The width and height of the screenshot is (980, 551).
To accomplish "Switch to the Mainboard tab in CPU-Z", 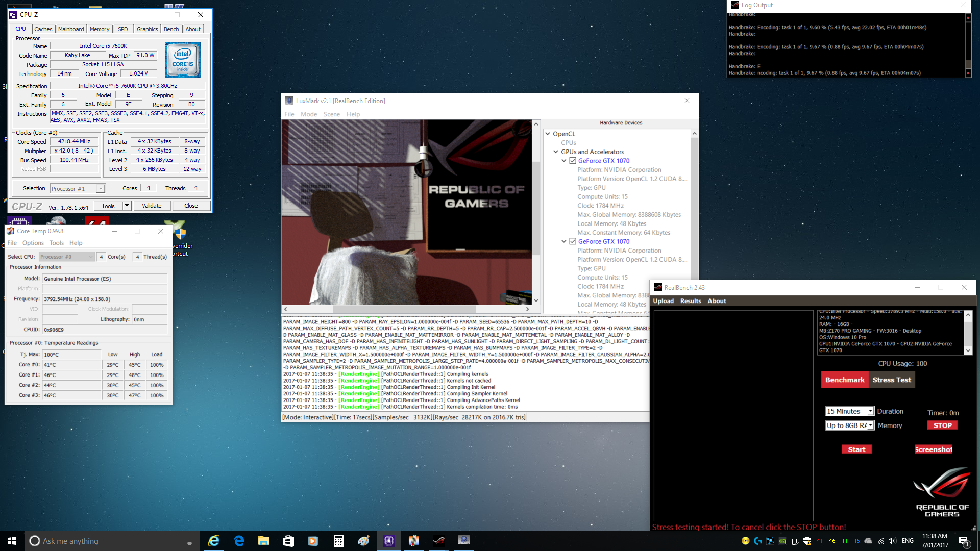I will pos(71,29).
